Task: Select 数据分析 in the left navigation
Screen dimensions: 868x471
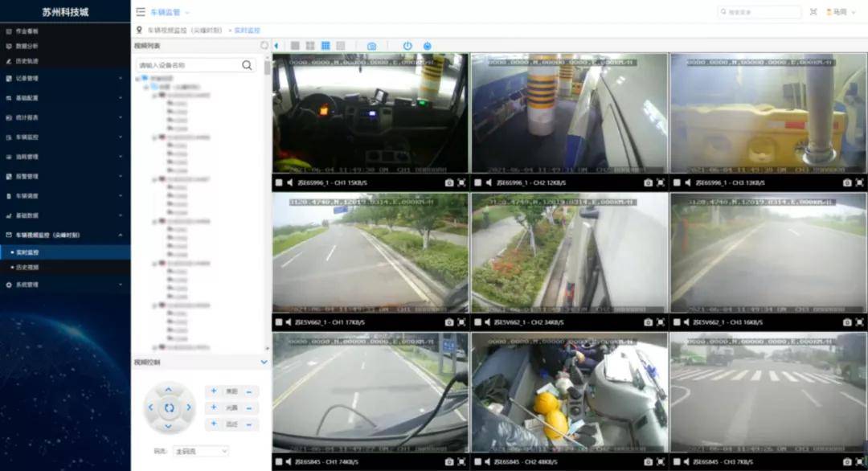Action: tap(27, 46)
